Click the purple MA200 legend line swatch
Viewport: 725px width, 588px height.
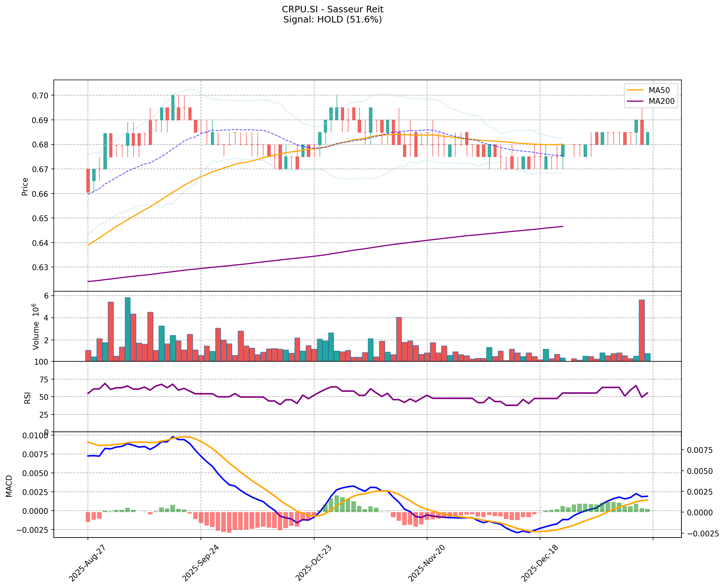[x=635, y=101]
